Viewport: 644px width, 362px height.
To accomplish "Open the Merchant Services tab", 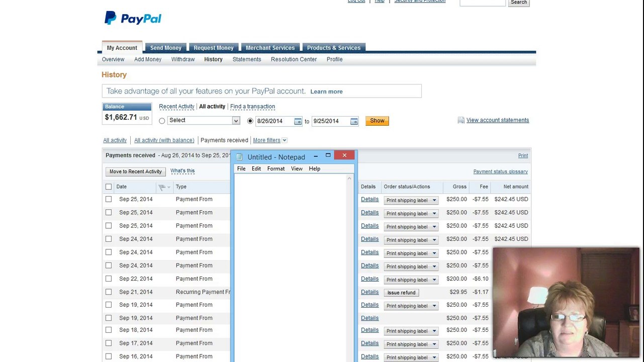I will coord(270,48).
